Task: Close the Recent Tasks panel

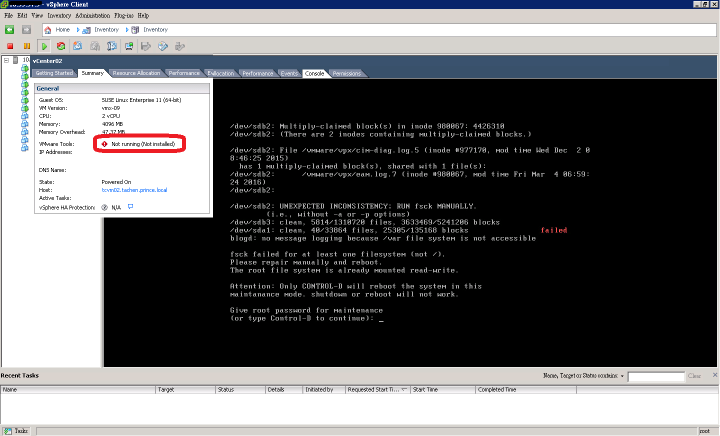Action: (715, 375)
